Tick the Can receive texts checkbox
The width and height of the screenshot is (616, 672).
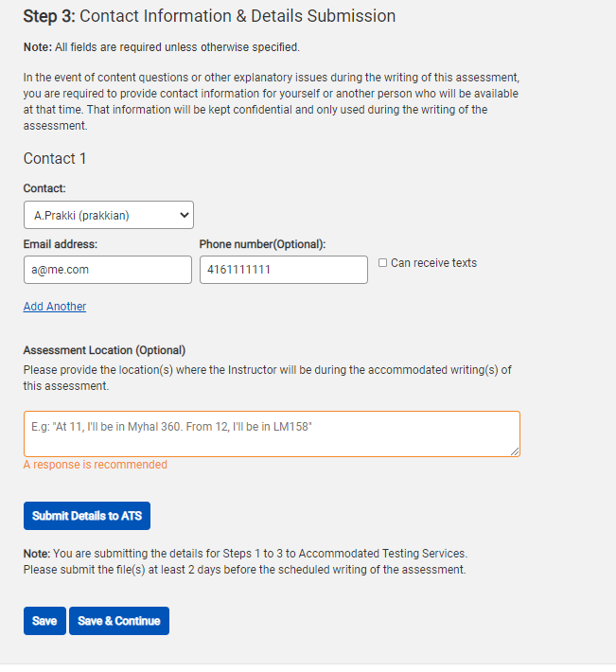(x=382, y=263)
